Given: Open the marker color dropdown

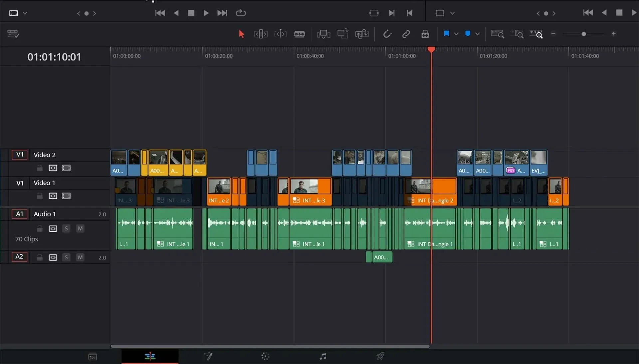Looking at the screenshot, I should click(477, 34).
